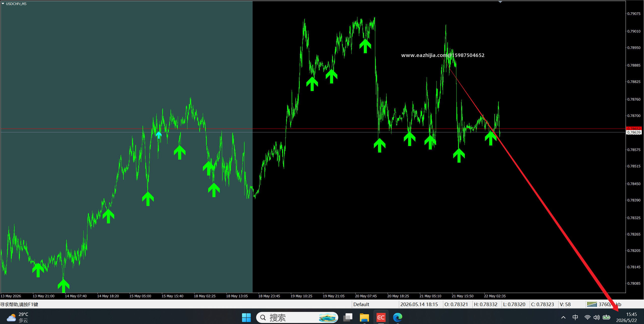The height and width of the screenshot is (324, 644).
Task: Click the search highlight image in search box
Action: [328, 317]
